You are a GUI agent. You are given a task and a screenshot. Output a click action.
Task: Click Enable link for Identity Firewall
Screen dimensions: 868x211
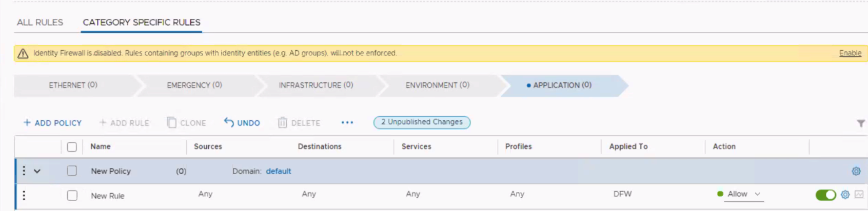850,53
